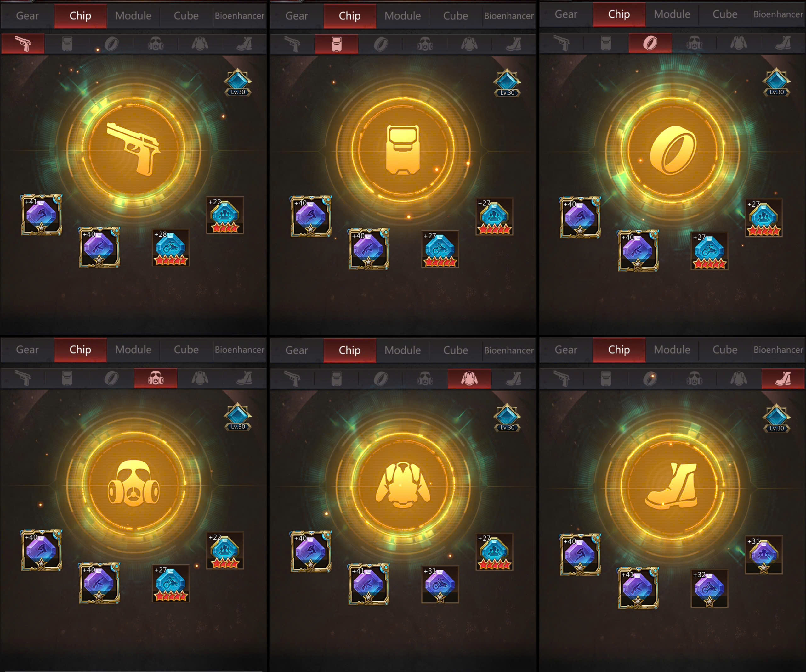
Task: Click the +31 purple squad chip beside the boot
Action: click(764, 555)
